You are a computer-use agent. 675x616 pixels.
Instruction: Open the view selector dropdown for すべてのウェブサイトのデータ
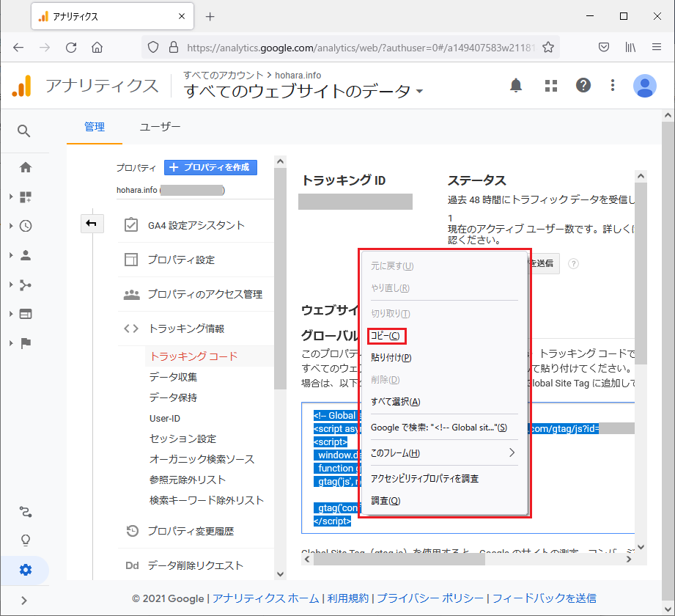tap(419, 92)
